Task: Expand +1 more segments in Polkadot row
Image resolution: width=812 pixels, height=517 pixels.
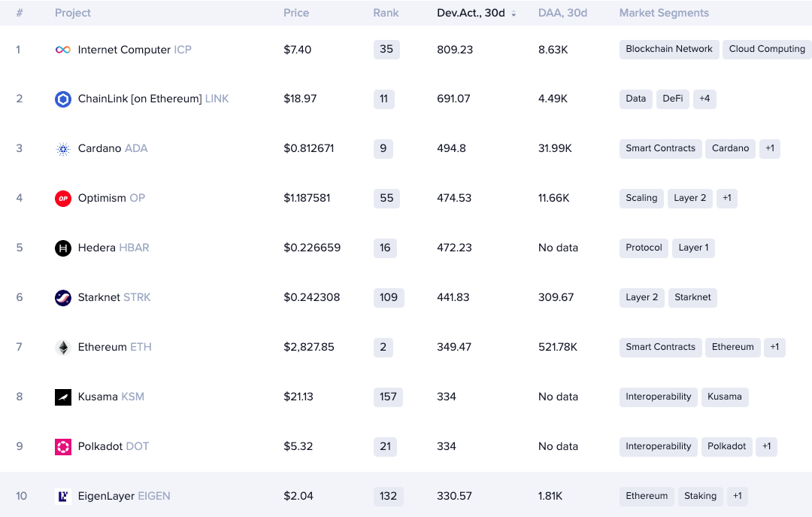Action: (766, 446)
